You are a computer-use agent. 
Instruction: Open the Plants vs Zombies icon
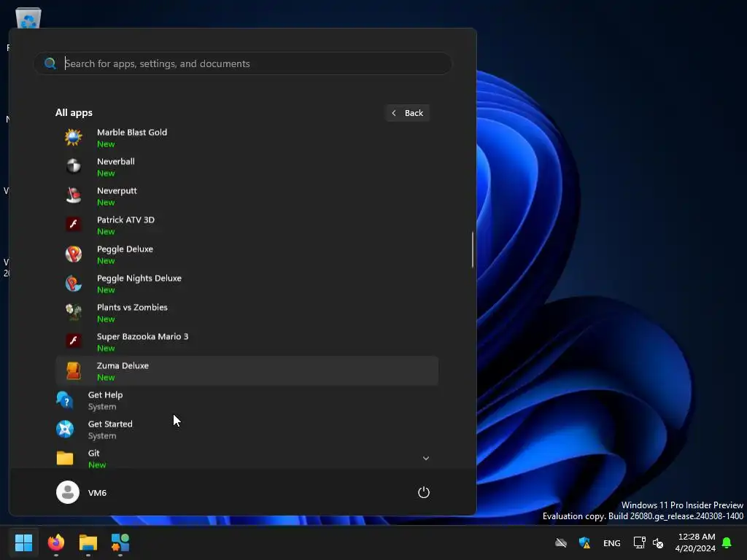74,312
